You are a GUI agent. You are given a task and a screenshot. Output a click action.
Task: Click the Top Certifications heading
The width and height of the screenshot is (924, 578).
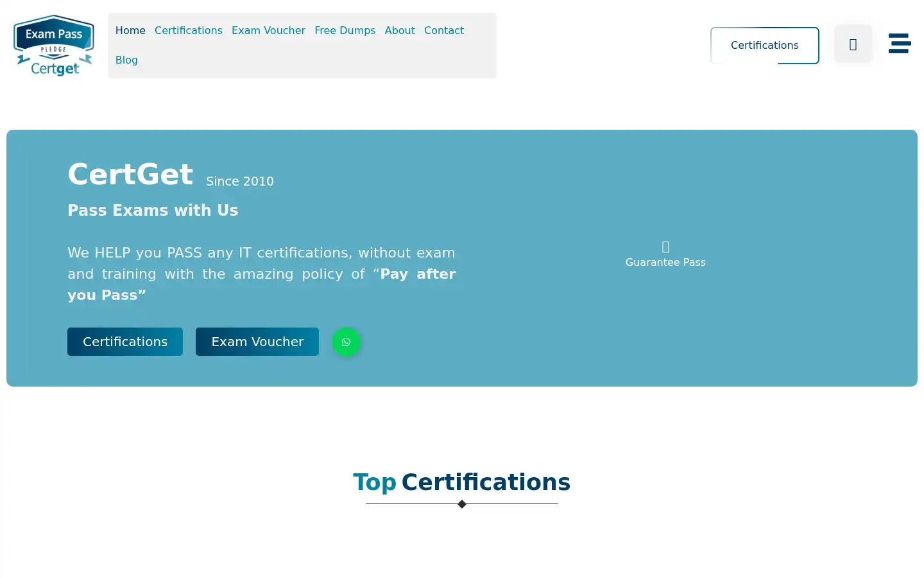pyautogui.click(x=461, y=482)
